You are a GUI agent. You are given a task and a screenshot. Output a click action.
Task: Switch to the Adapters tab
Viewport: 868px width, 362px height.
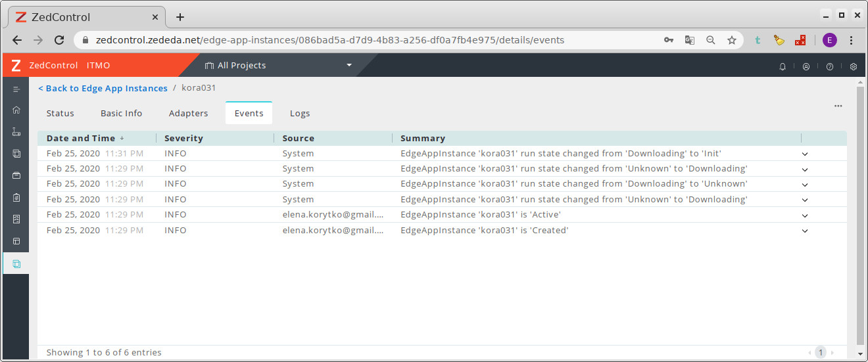[x=188, y=113]
